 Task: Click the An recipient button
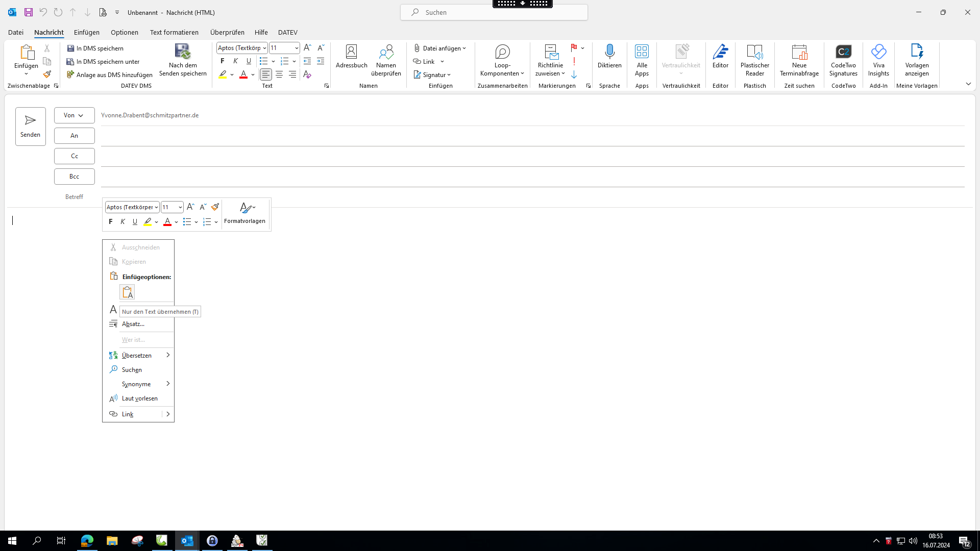point(74,136)
